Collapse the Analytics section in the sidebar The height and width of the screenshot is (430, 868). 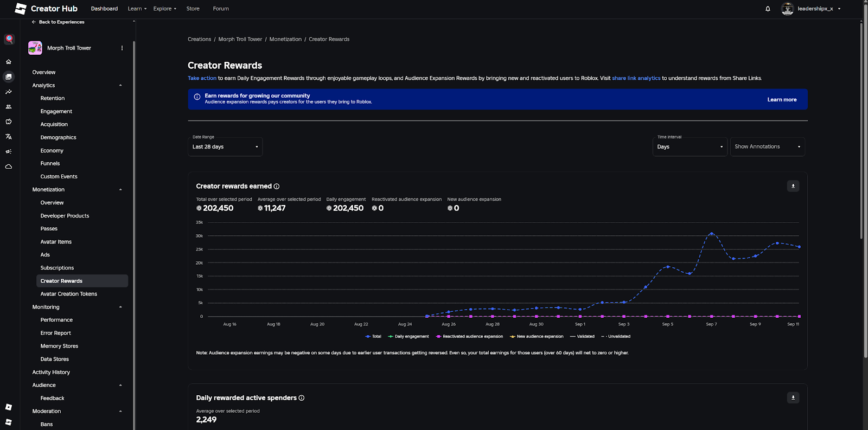[x=120, y=86]
